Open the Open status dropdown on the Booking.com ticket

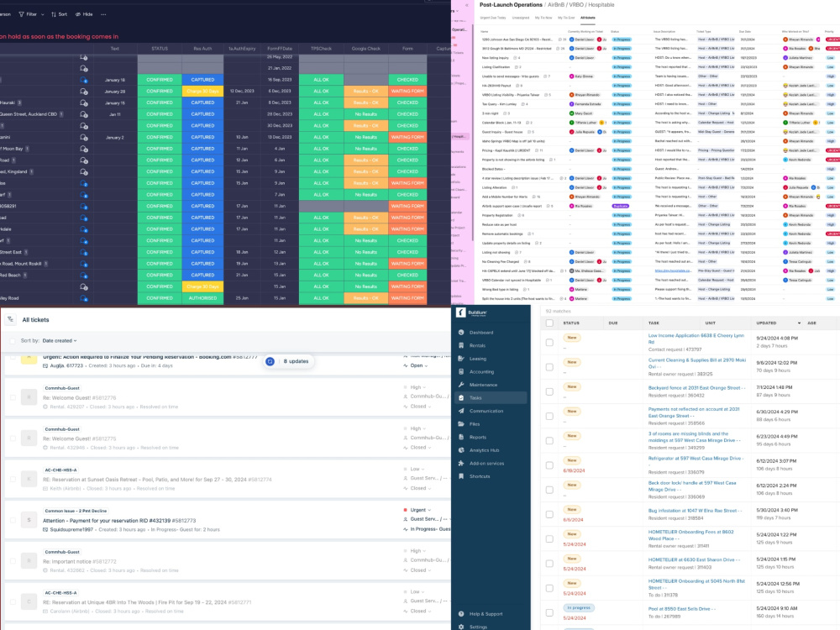(419, 365)
